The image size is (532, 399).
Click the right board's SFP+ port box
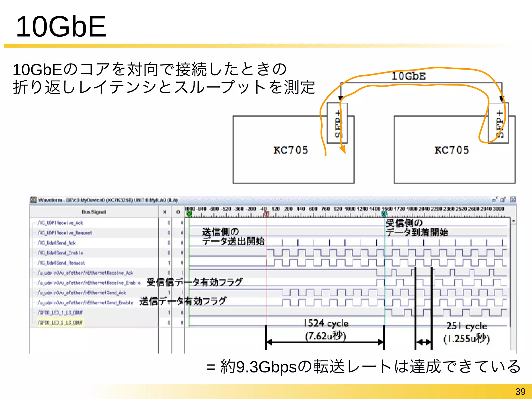[498, 123]
